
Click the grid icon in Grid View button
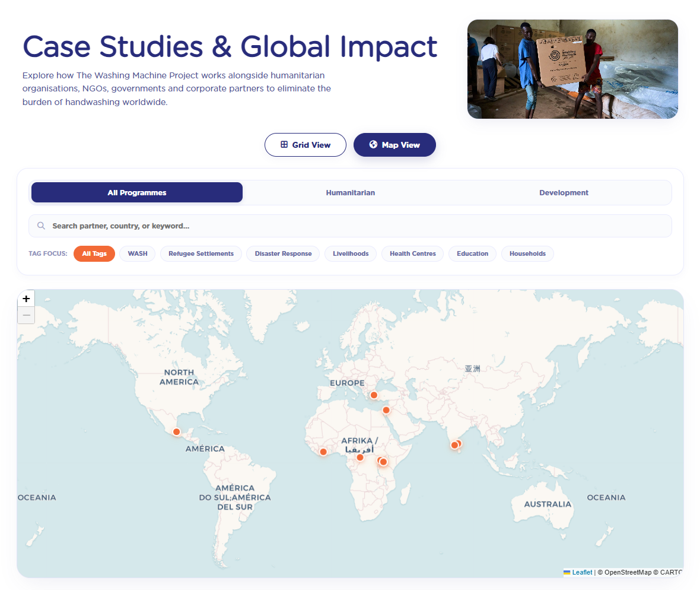[284, 144]
